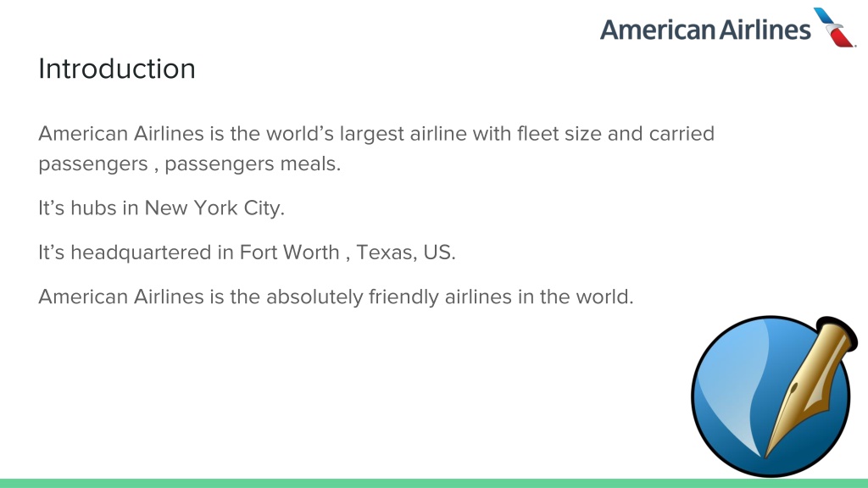Click the words "New York City"
This screenshot has width=868, height=488.
pos(214,208)
